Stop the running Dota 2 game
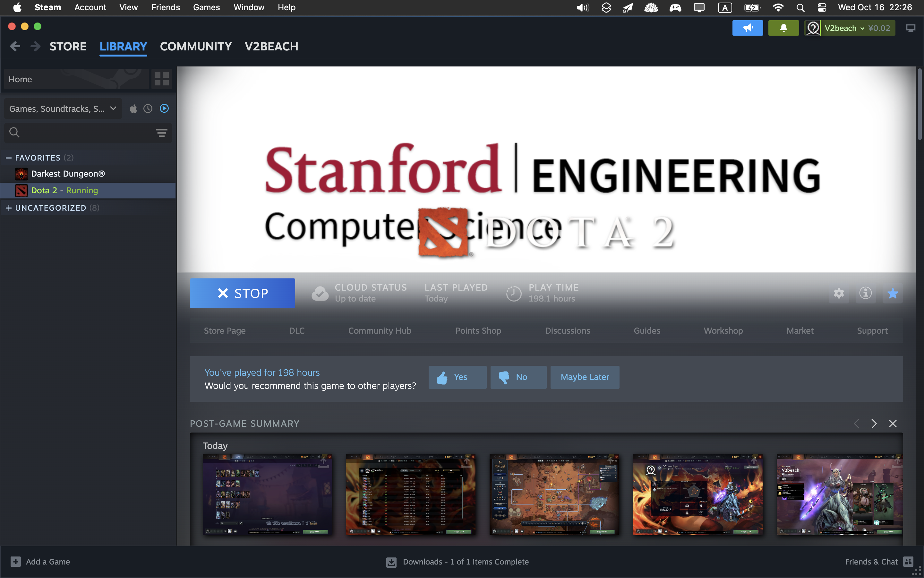This screenshot has width=924, height=578. pyautogui.click(x=243, y=293)
